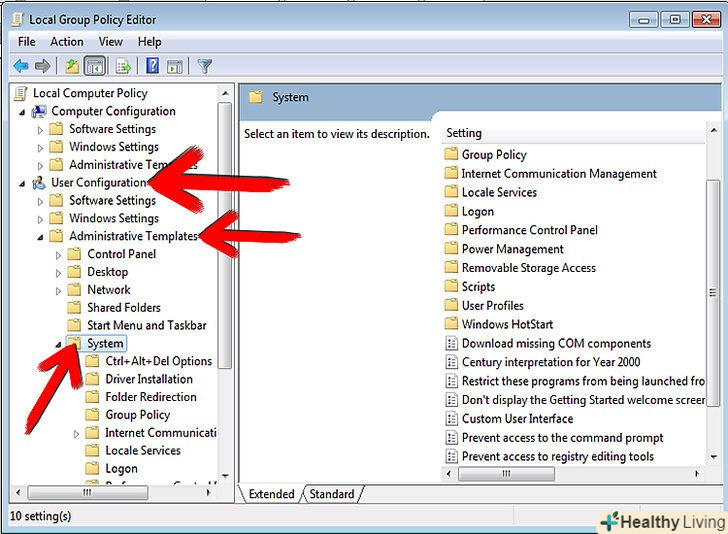Open the Help menu
Screen dimensions: 728x534
[150, 42]
